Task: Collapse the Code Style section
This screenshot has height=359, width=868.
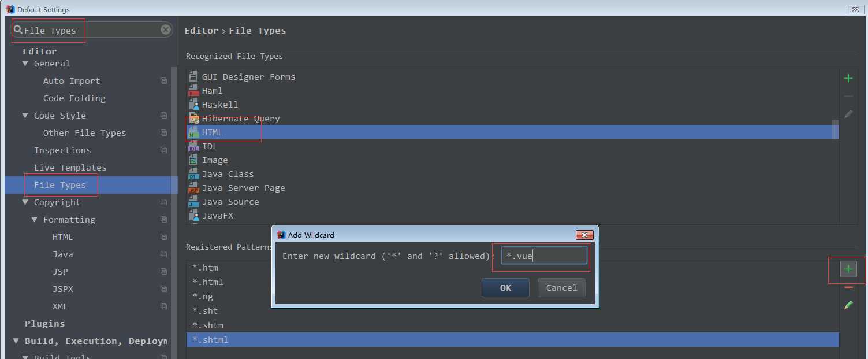Action: point(25,116)
